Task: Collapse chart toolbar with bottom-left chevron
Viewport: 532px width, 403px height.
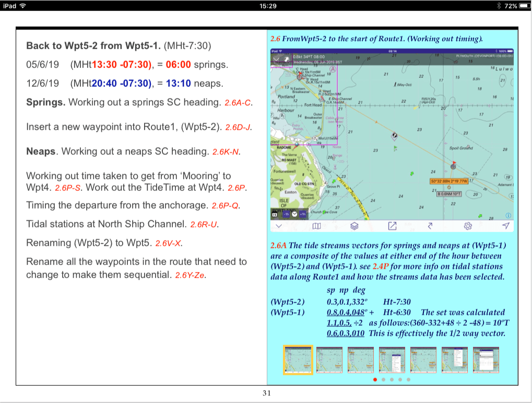Action: pyautogui.click(x=278, y=226)
